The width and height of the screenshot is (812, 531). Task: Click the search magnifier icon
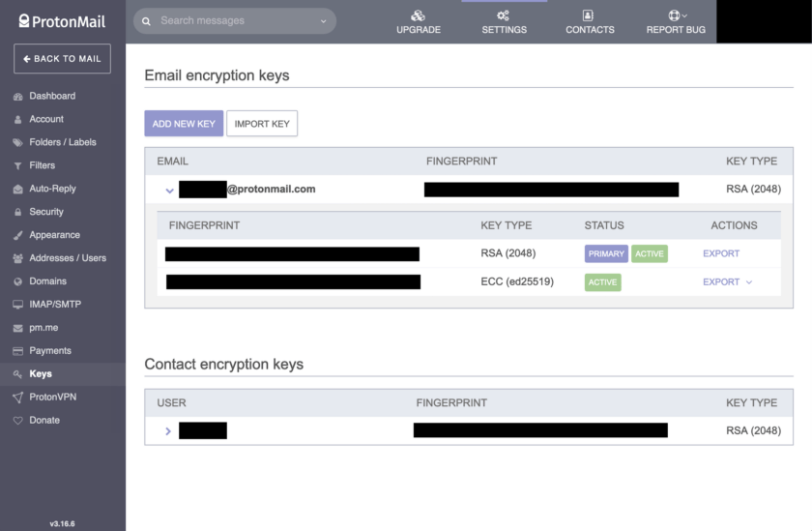(147, 21)
